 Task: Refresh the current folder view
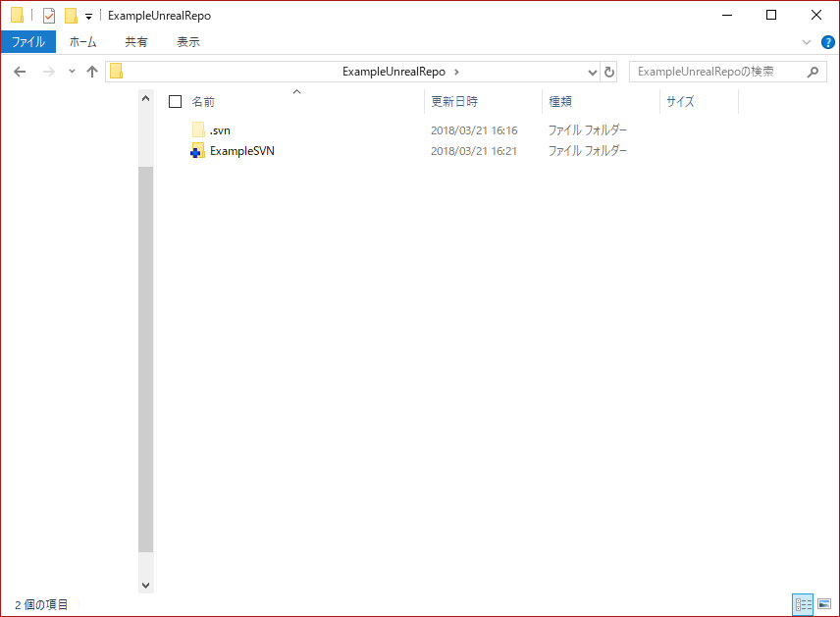[x=609, y=72]
